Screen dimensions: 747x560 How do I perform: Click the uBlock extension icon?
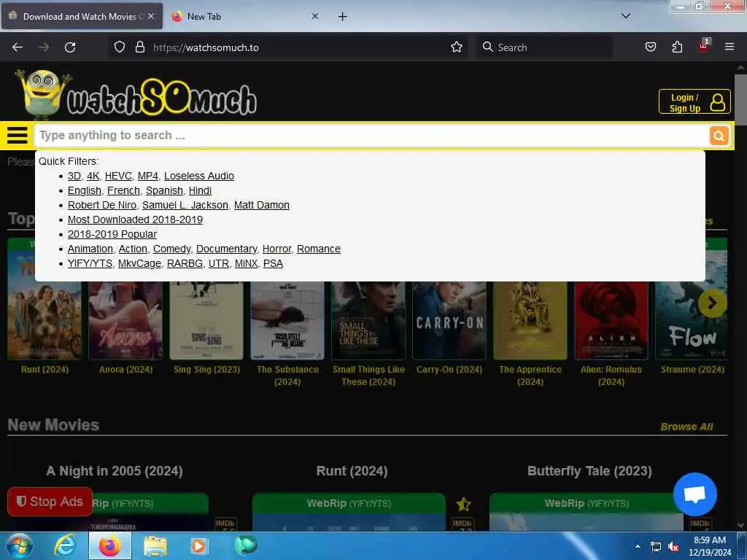coord(704,46)
